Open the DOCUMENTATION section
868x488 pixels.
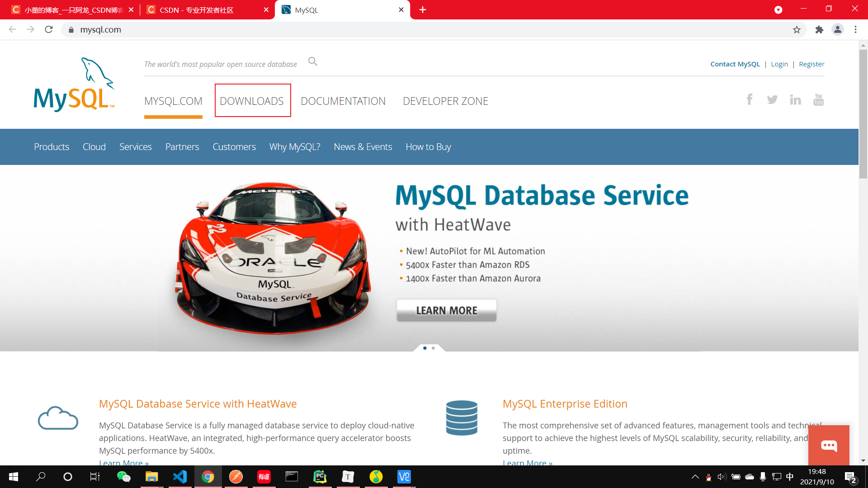click(343, 101)
